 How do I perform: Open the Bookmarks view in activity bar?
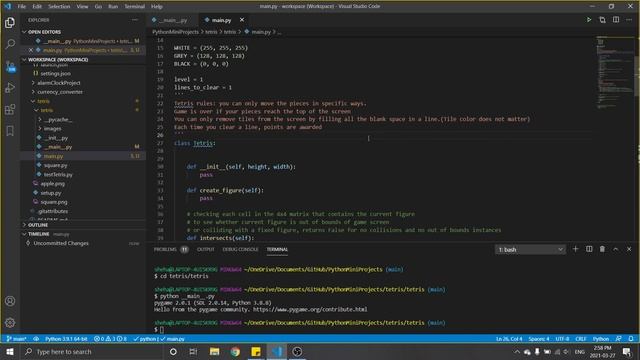[x=10, y=131]
